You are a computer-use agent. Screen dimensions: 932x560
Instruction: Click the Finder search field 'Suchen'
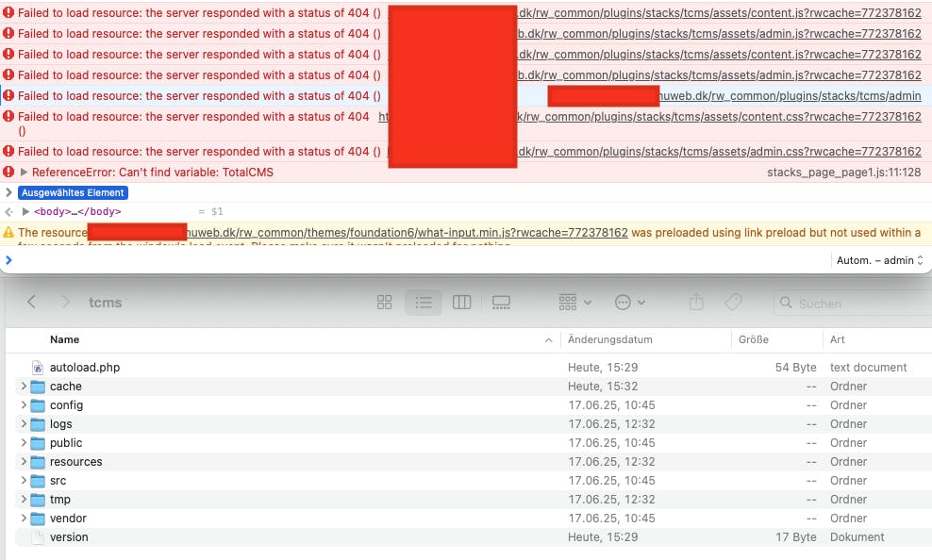point(856,304)
